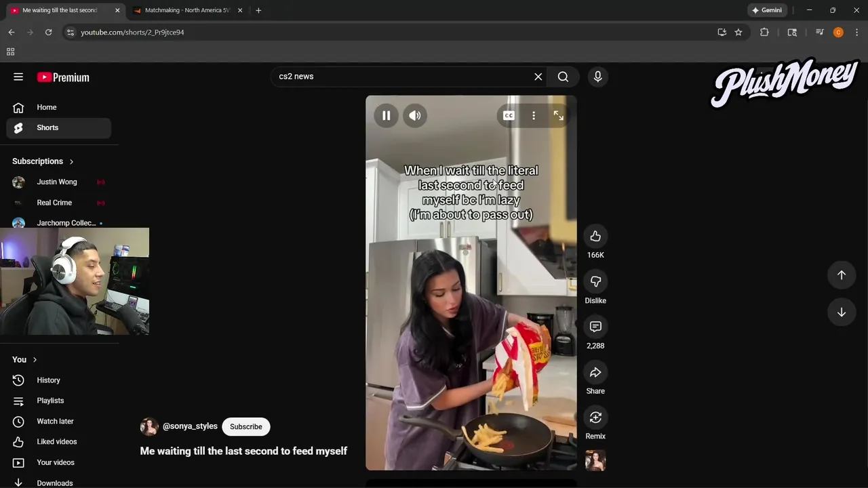The image size is (868, 488).
Task: Open Playlists in sidebar
Action: 59,401
